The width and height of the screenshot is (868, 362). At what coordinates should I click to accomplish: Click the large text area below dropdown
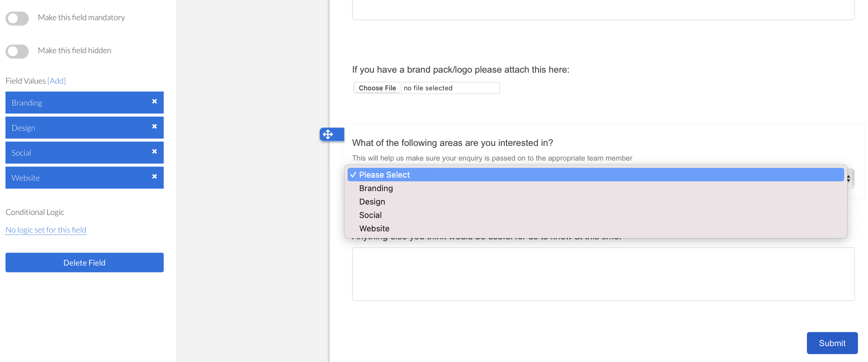[603, 274]
